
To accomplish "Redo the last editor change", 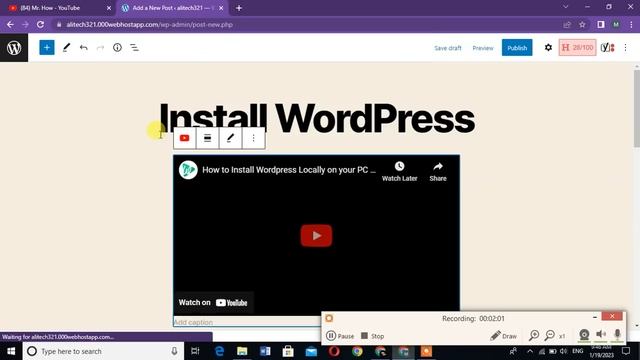I will [100, 48].
